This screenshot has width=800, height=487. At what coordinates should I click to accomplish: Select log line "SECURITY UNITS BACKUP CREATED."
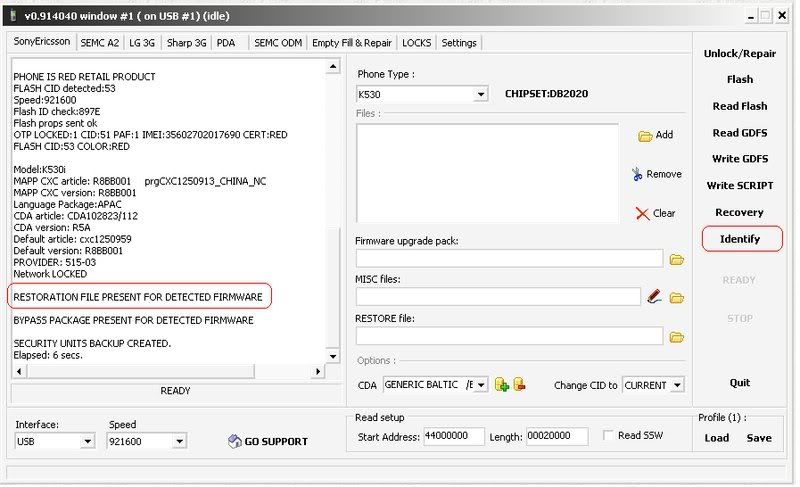(92, 344)
